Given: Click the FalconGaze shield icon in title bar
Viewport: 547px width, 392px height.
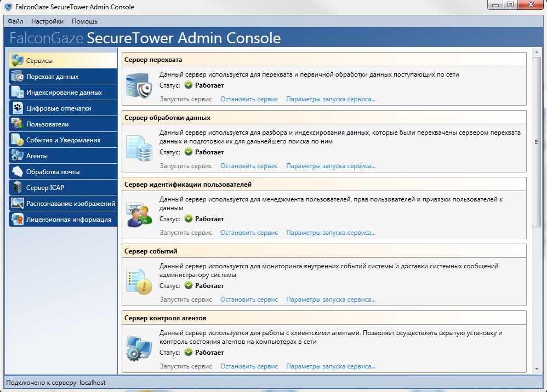Looking at the screenshot, I should pos(8,7).
